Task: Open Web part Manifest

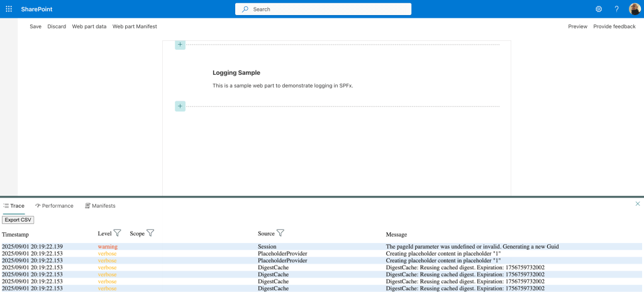Action: point(135,26)
